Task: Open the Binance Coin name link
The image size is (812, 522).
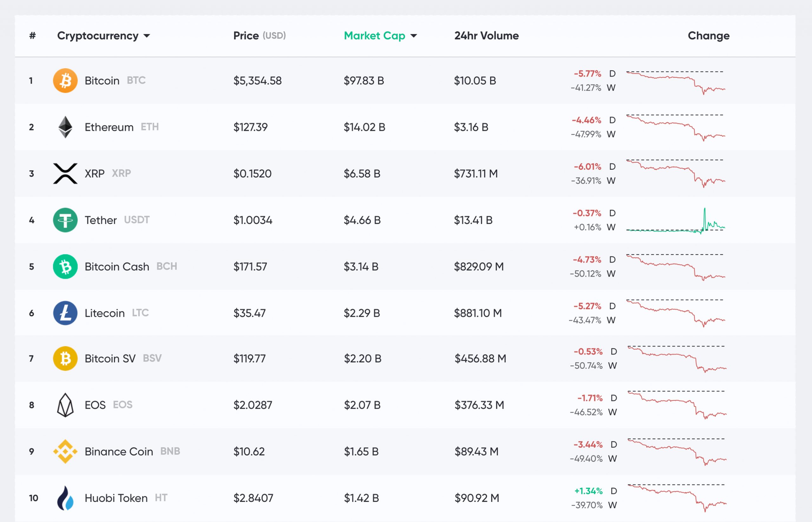Action: pyautogui.click(x=119, y=451)
